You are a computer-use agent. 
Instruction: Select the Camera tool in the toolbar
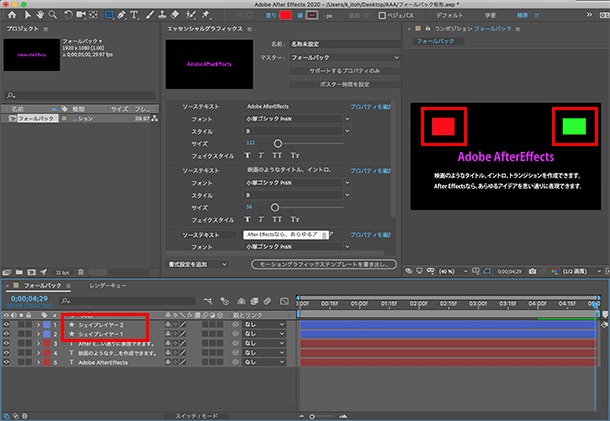pos(81,15)
